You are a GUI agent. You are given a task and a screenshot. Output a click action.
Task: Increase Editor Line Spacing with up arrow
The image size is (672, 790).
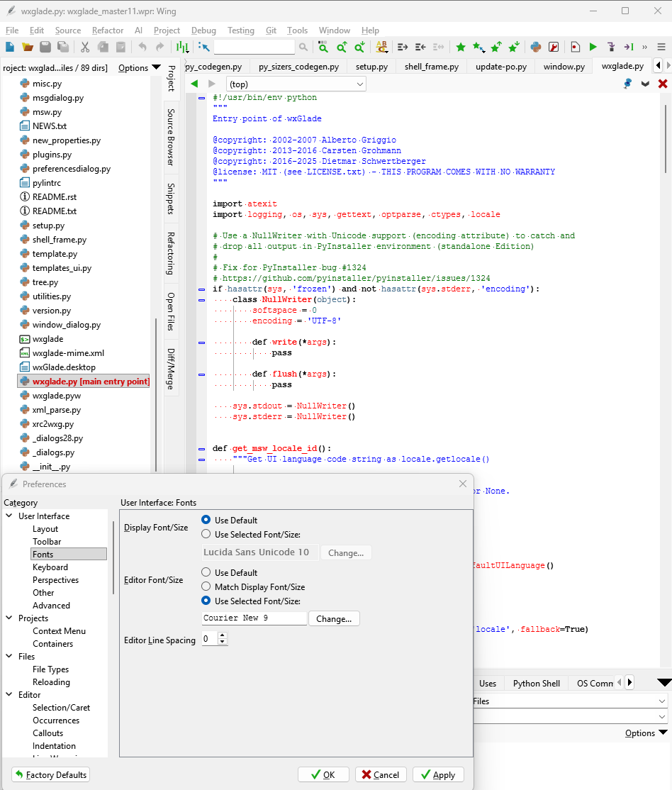point(223,636)
